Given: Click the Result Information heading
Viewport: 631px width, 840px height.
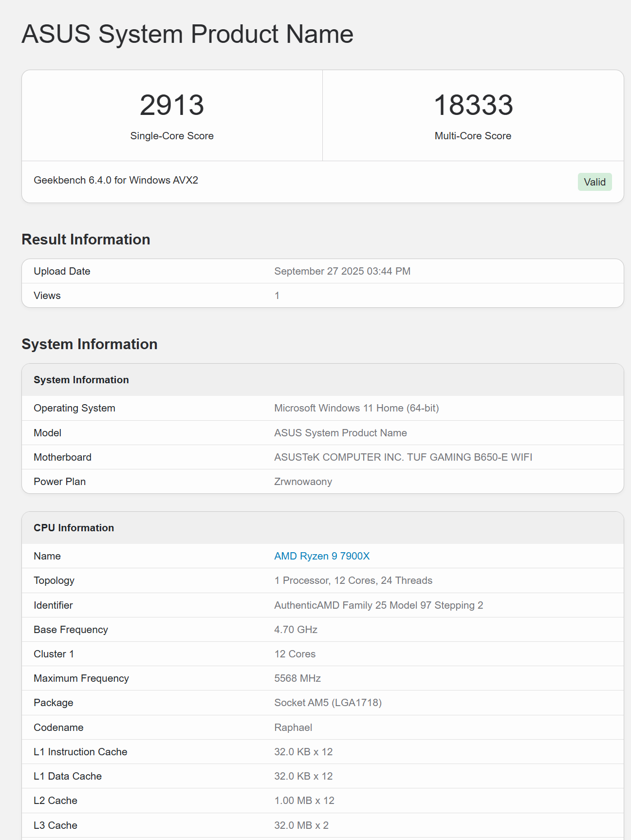Looking at the screenshot, I should pos(86,240).
